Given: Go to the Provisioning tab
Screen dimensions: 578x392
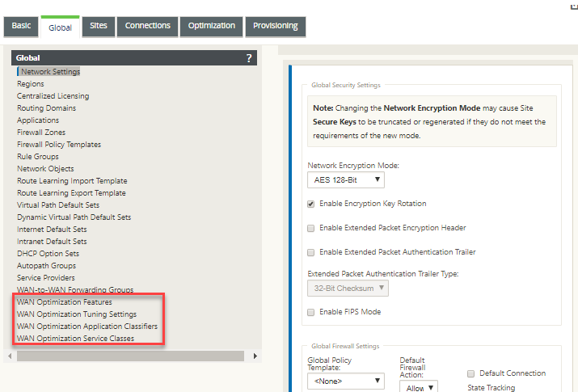Looking at the screenshot, I should click(276, 26).
